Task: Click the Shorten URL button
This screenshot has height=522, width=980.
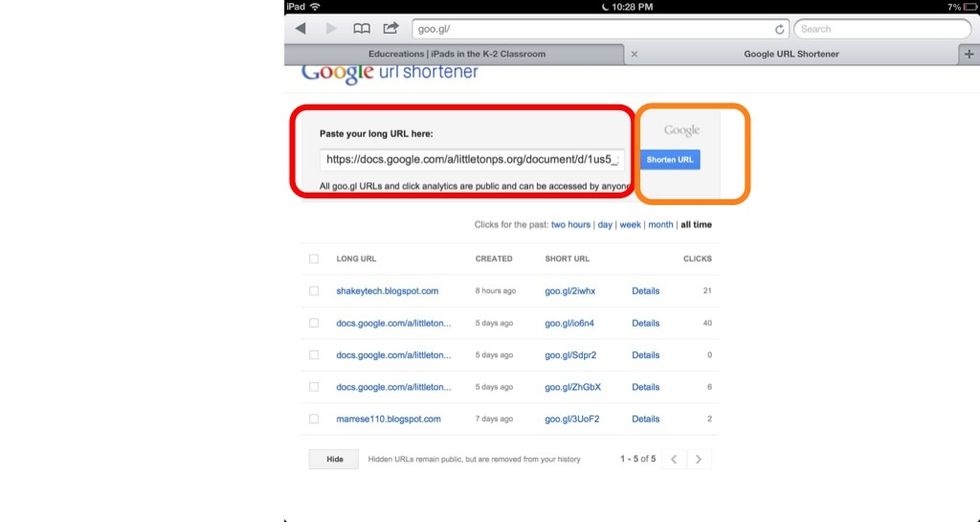Action: coord(670,159)
